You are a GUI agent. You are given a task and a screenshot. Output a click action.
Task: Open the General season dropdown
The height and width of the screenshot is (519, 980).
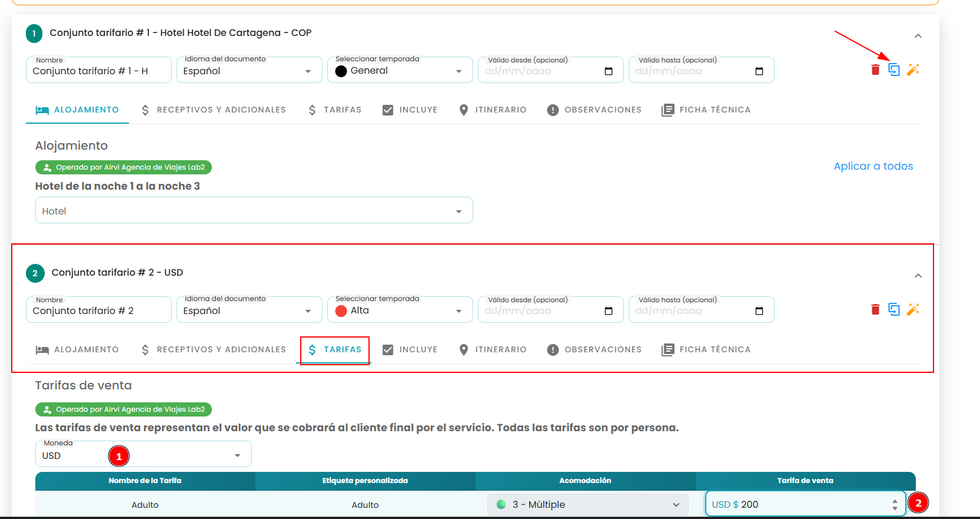click(400, 70)
